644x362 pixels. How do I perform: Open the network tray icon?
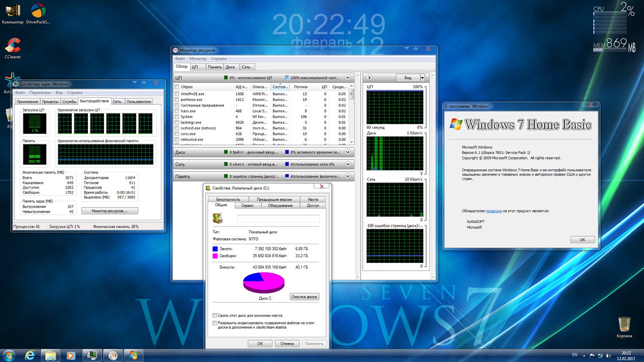coord(600,356)
